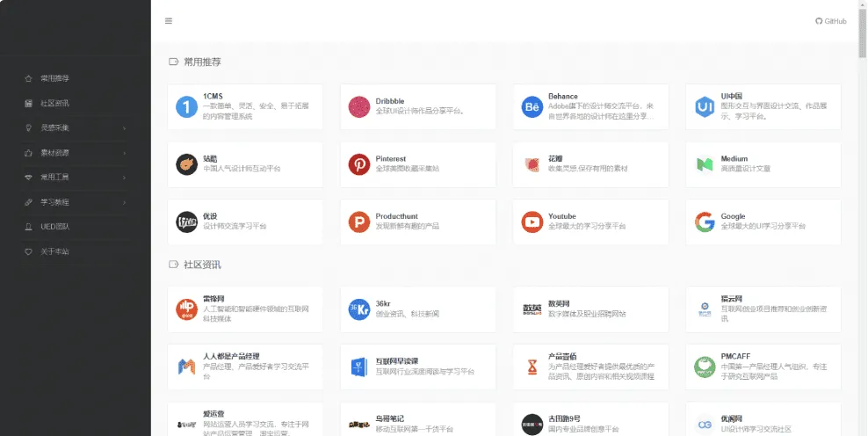The height and width of the screenshot is (436, 868).
Task: Select 灵感采集 in the sidebar
Action: click(54, 128)
